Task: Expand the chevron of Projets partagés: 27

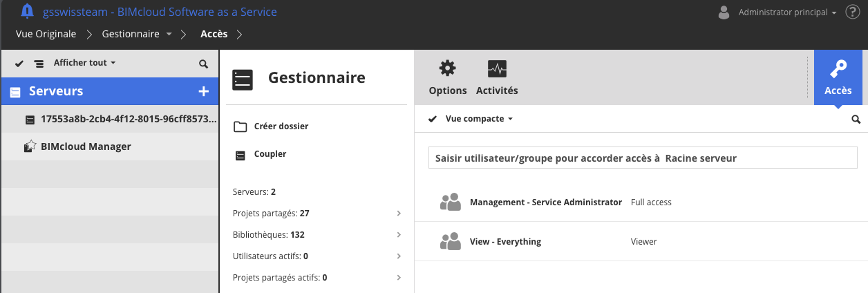Action: coord(399,214)
